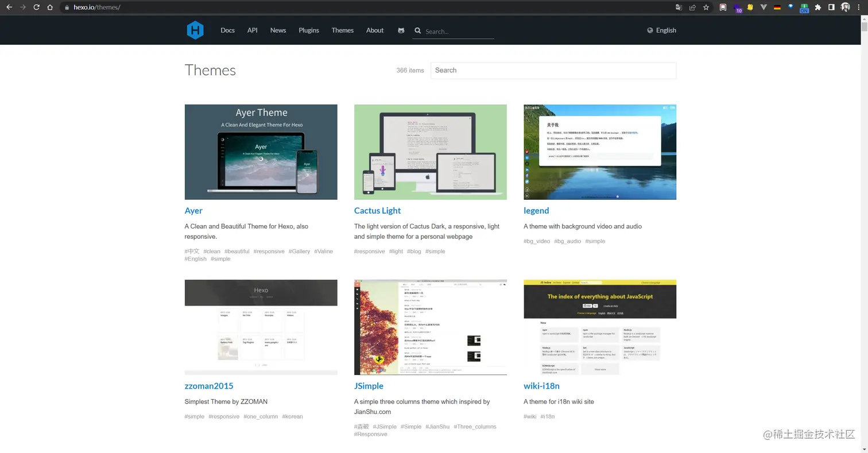Select the #wiki tag
868x453 pixels.
point(530,417)
